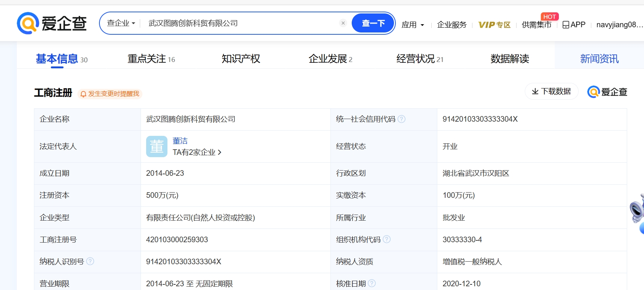Expand the 应用 menu
The width and height of the screenshot is (644, 290).
pos(413,25)
